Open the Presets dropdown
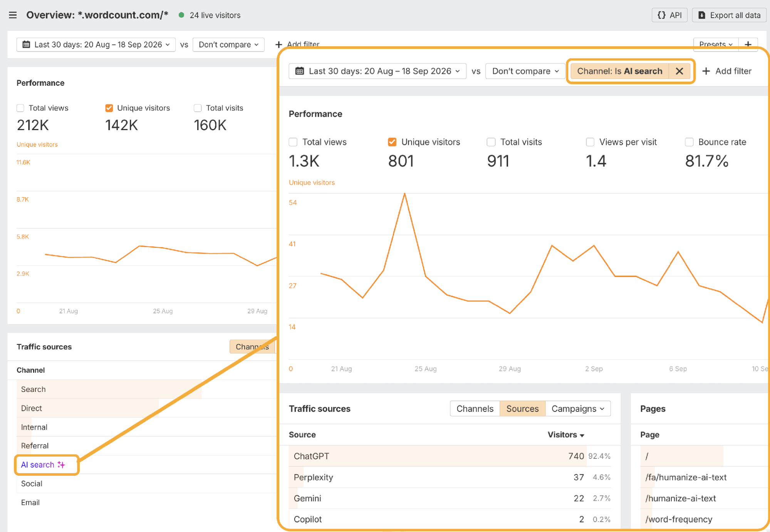770x532 pixels. [716, 44]
